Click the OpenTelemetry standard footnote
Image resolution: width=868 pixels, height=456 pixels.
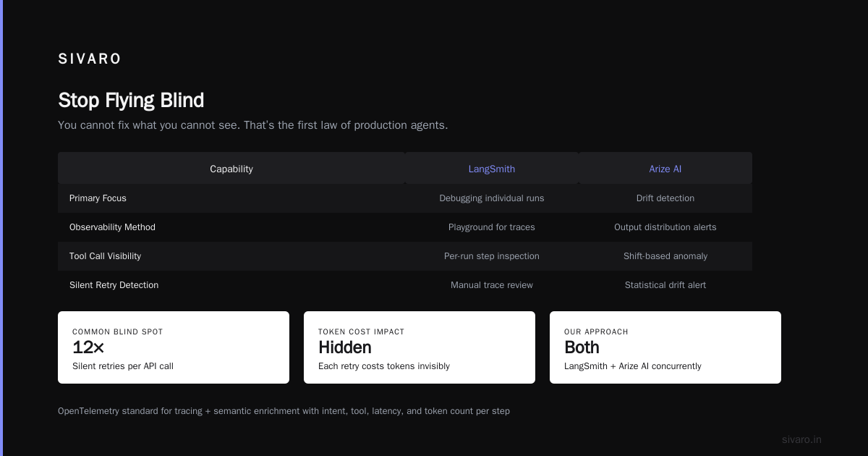(x=284, y=411)
